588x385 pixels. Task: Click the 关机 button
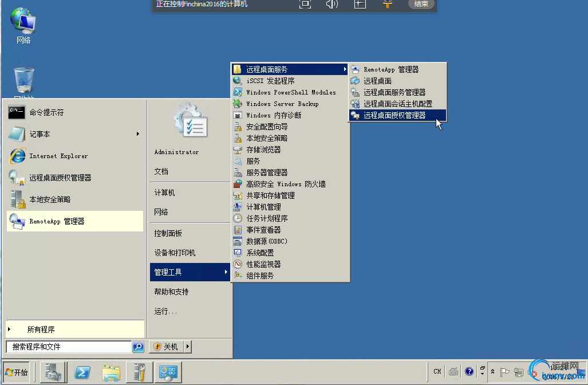[167, 347]
